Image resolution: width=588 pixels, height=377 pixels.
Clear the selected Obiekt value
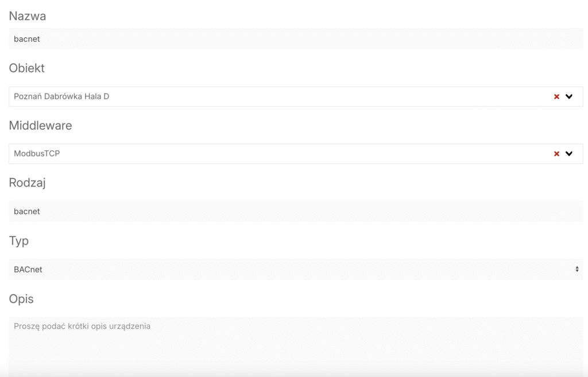coord(556,97)
